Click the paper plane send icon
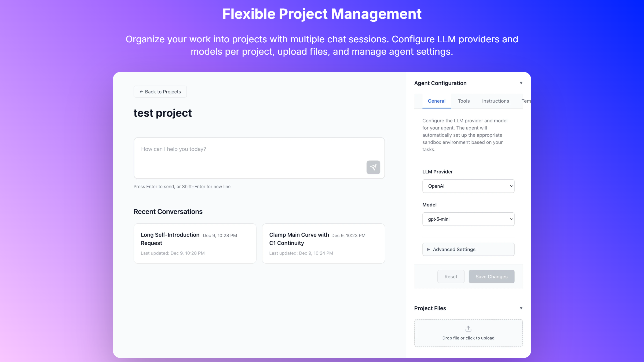The height and width of the screenshot is (362, 644). point(373,167)
